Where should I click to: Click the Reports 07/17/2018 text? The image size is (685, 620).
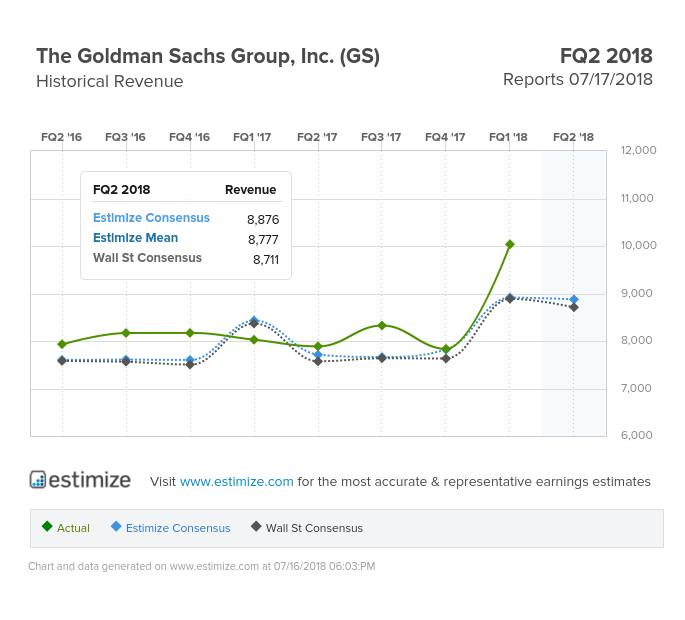[x=578, y=80]
